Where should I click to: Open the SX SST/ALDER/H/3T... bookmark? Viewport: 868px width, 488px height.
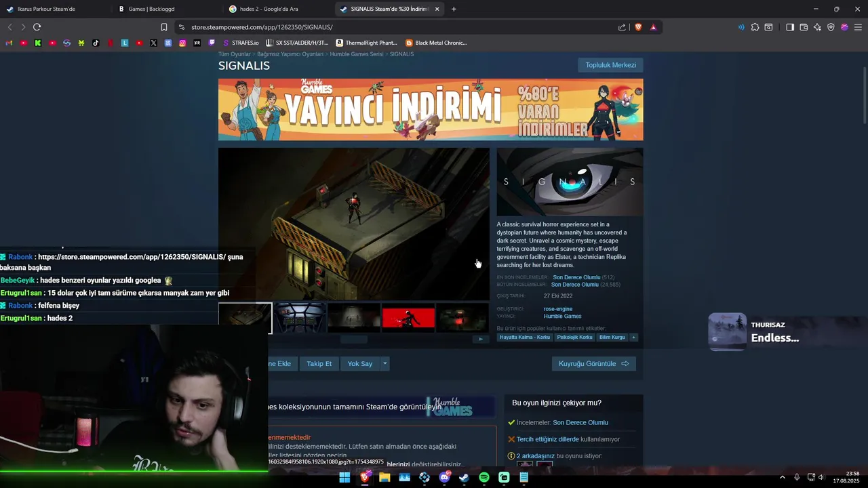(297, 43)
